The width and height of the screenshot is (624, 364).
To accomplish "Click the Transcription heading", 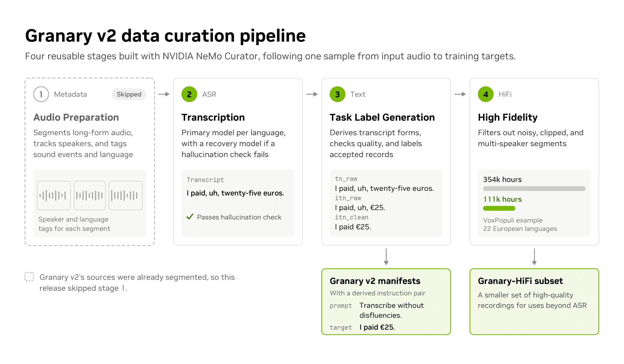I will click(x=213, y=118).
